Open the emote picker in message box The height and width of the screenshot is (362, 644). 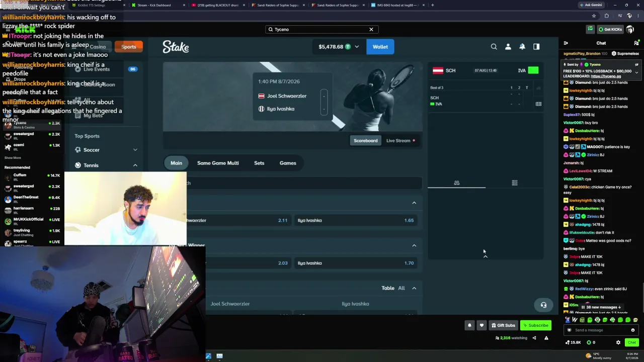pos(633,330)
